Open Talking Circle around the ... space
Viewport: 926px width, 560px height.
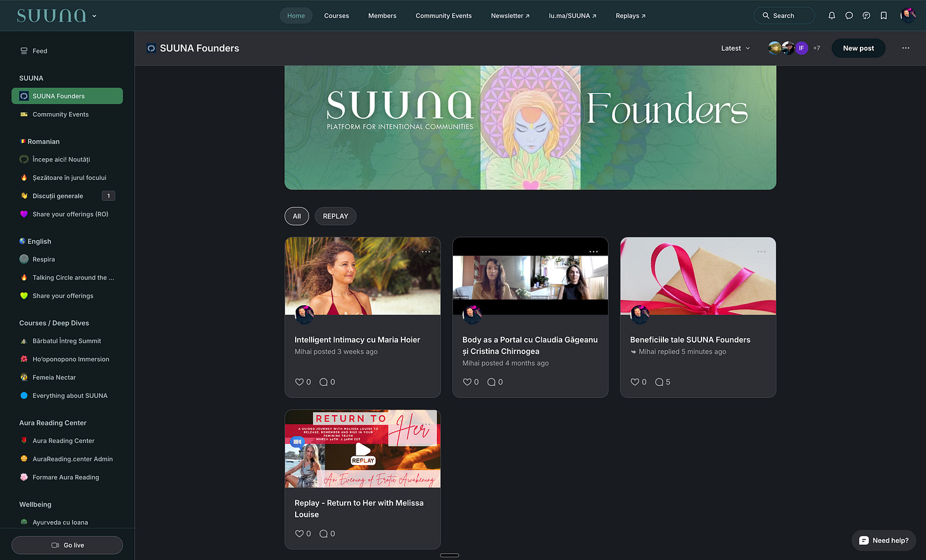click(67, 278)
